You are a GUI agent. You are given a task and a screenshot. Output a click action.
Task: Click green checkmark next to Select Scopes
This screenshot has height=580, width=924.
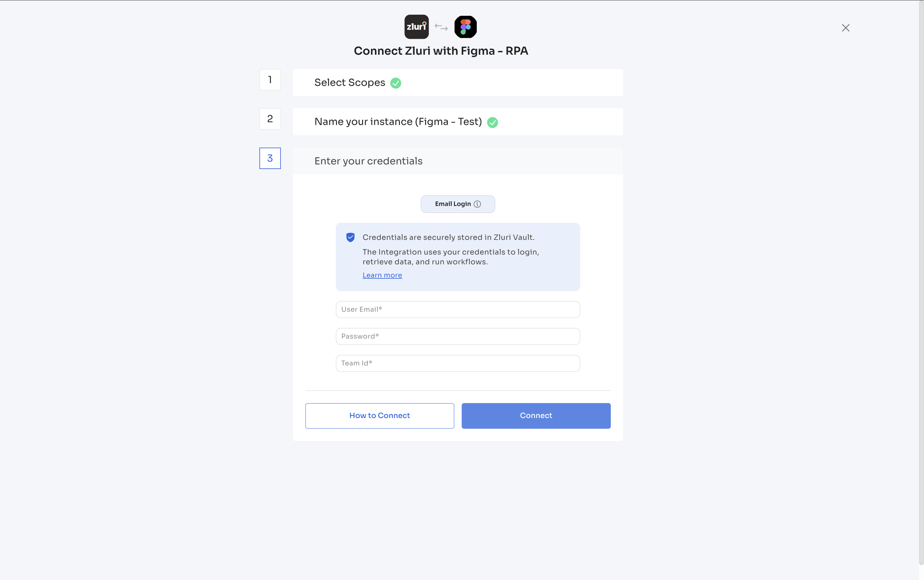point(395,83)
